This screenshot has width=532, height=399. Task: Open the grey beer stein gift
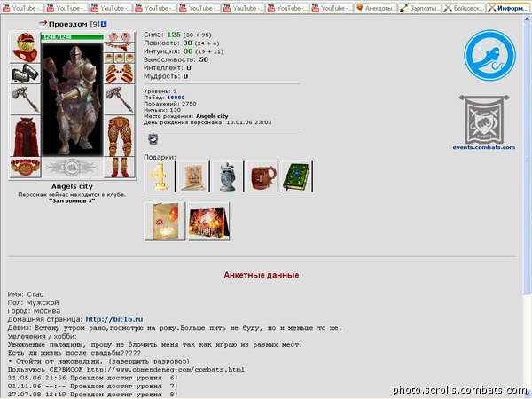click(x=228, y=176)
